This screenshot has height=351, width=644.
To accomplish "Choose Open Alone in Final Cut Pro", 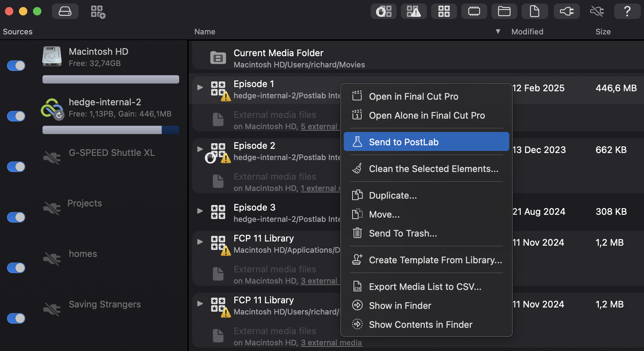I will tap(426, 115).
